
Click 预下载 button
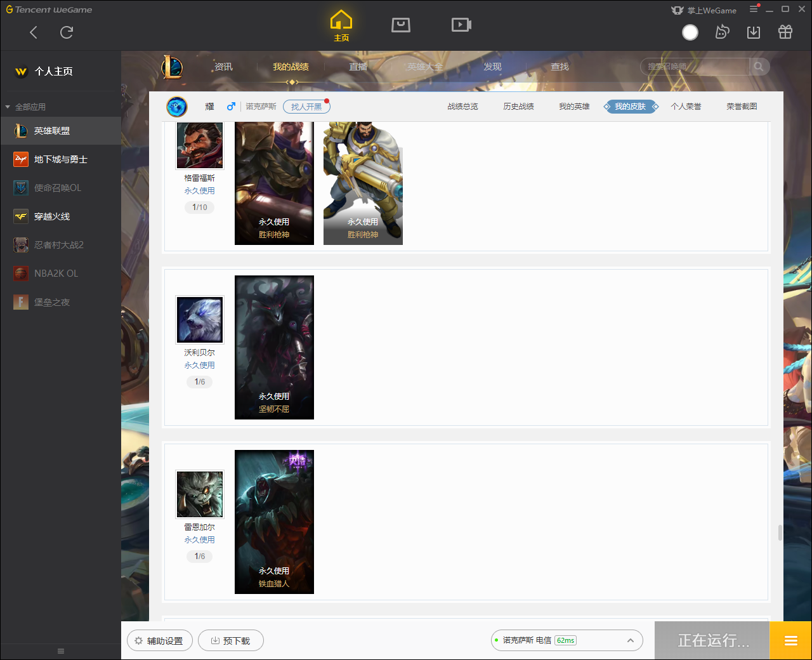(231, 641)
